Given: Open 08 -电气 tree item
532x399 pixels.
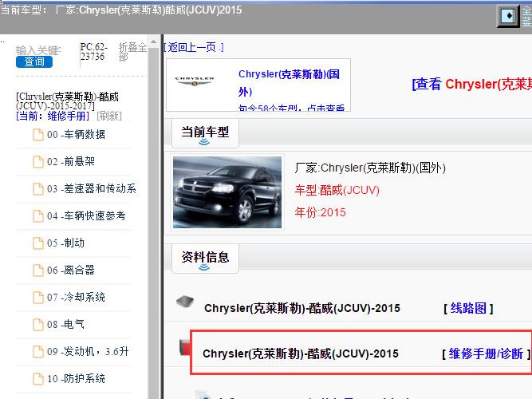Looking at the screenshot, I should pos(65,325).
